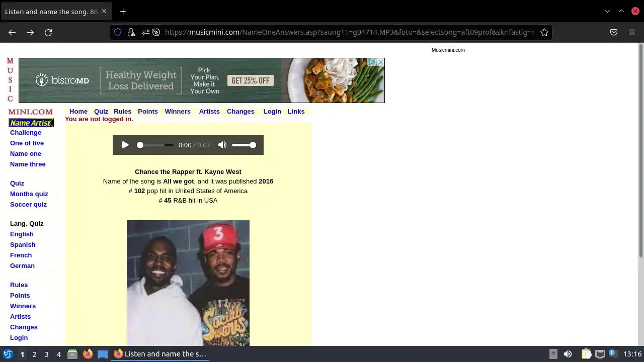The image size is (644, 362).
Task: Open Login in top navigation
Action: click(x=272, y=112)
